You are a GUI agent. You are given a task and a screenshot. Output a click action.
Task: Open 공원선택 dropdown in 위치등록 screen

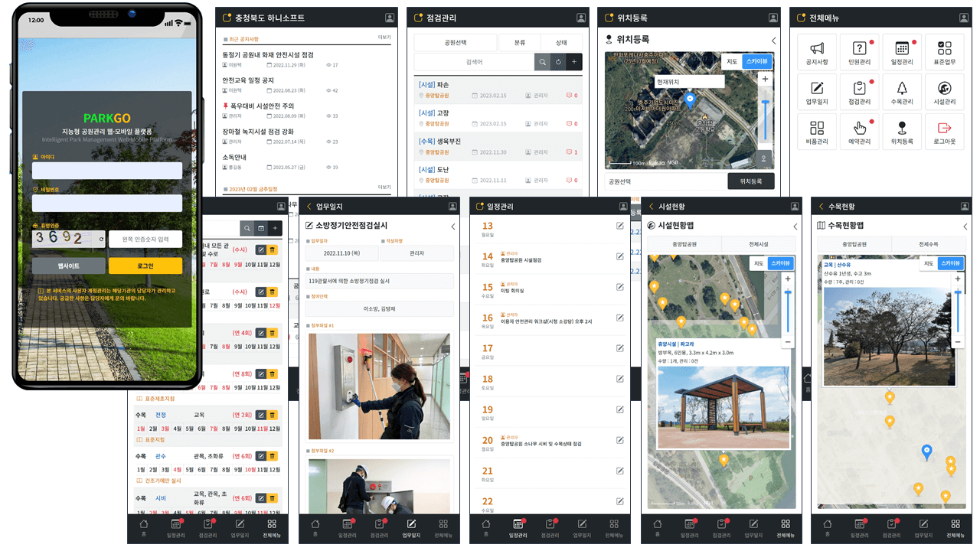click(665, 181)
